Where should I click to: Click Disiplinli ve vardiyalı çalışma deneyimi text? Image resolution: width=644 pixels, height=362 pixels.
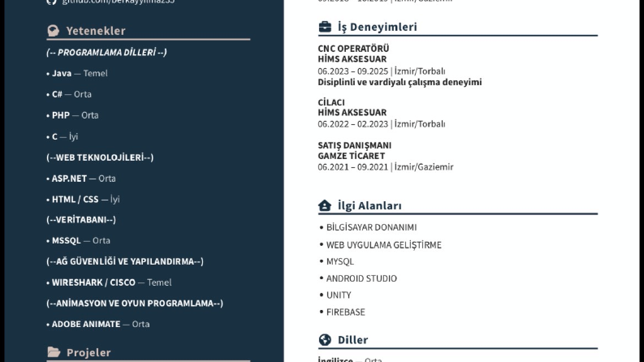tap(400, 82)
